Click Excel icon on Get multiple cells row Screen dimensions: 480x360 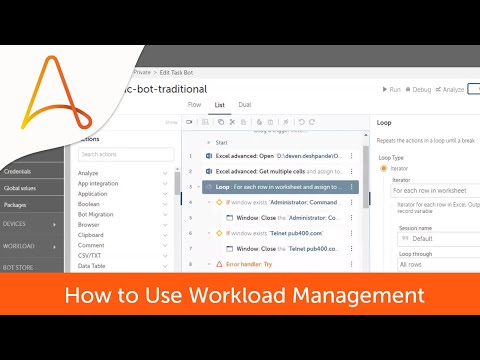tap(209, 171)
